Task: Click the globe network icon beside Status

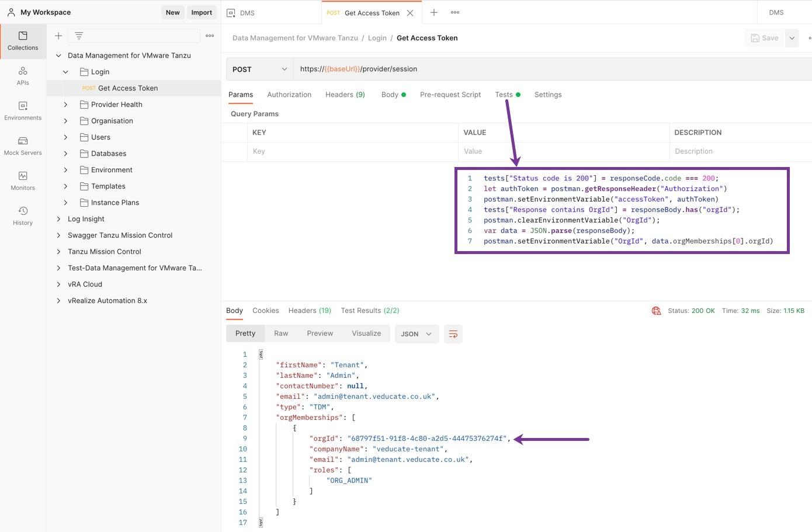Action: [656, 311]
